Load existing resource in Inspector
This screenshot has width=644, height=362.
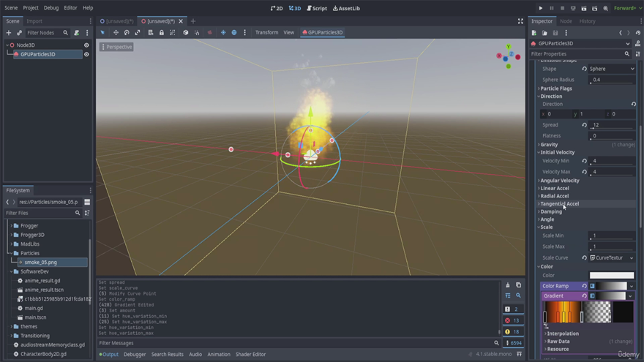(544, 33)
